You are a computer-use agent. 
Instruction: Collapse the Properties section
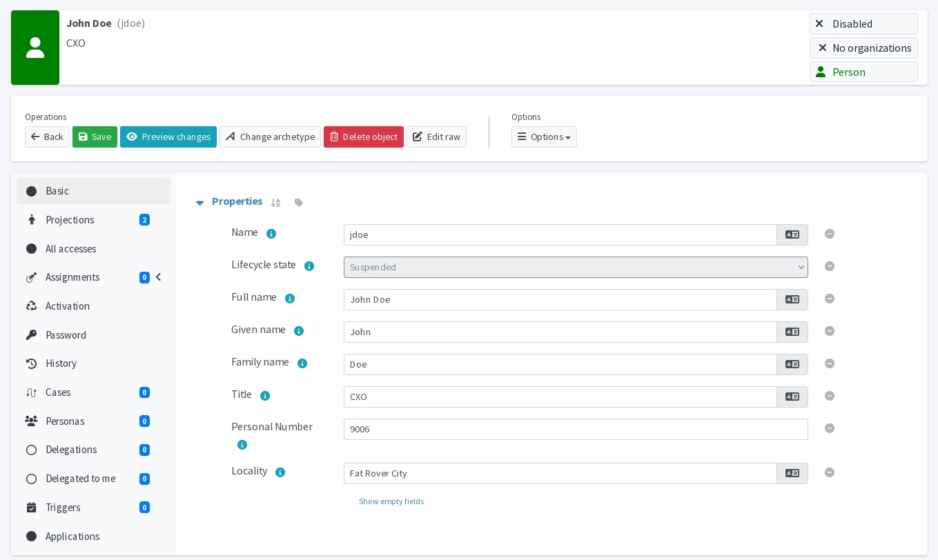(199, 202)
